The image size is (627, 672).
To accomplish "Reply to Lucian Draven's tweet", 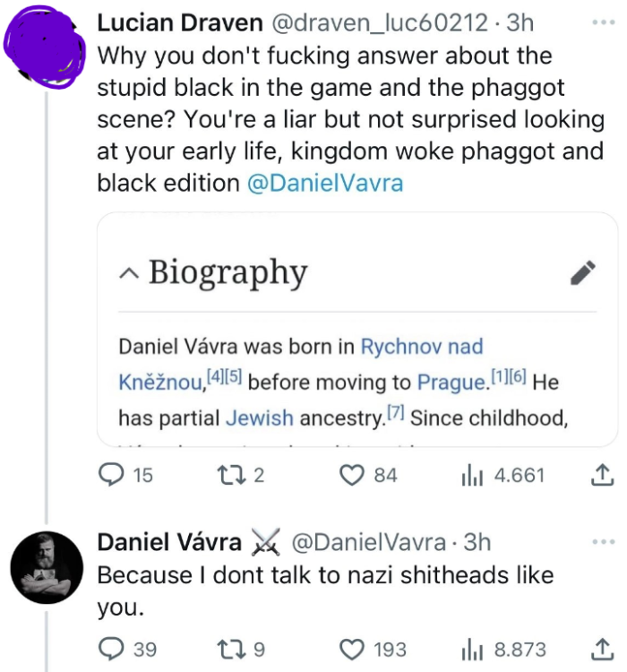I will pos(111,475).
